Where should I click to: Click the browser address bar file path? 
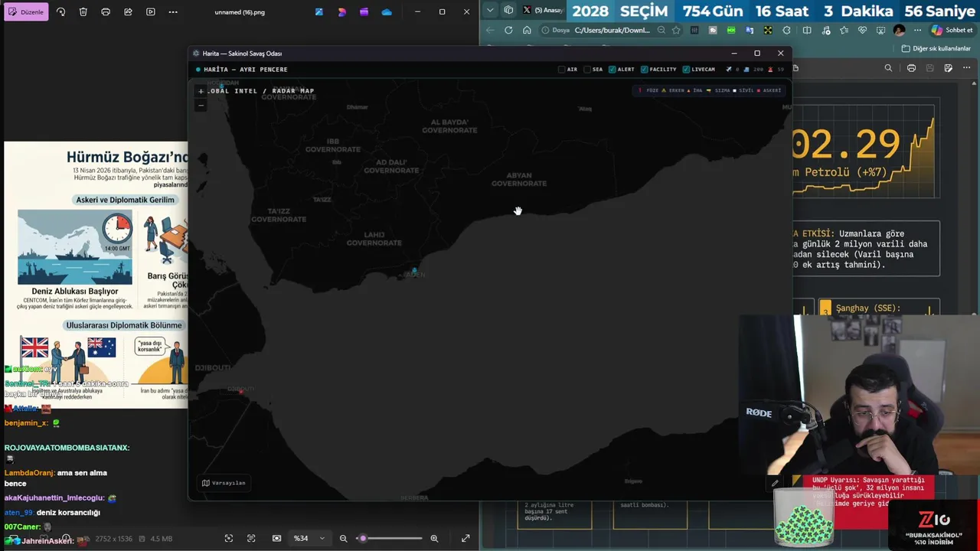pyautogui.click(x=612, y=31)
